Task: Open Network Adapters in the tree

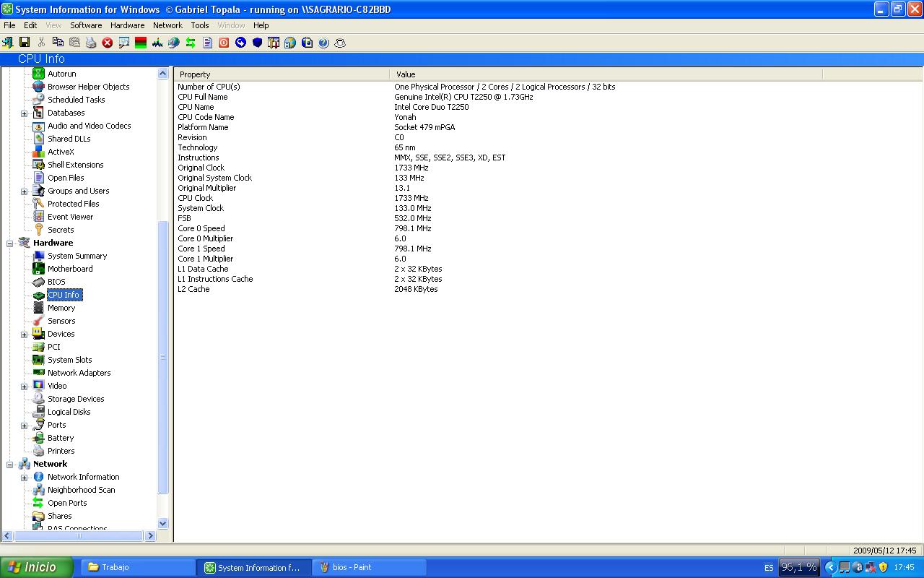Action: 79,373
